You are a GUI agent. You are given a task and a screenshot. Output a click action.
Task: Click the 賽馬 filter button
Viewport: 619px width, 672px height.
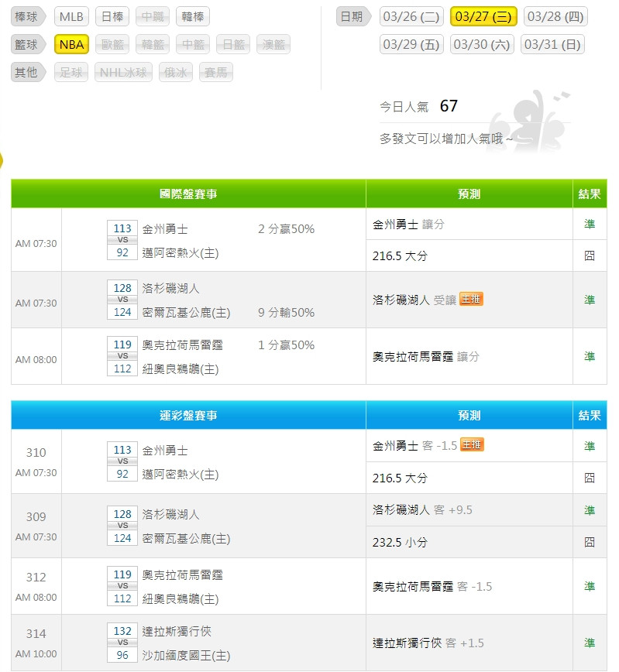pos(216,73)
